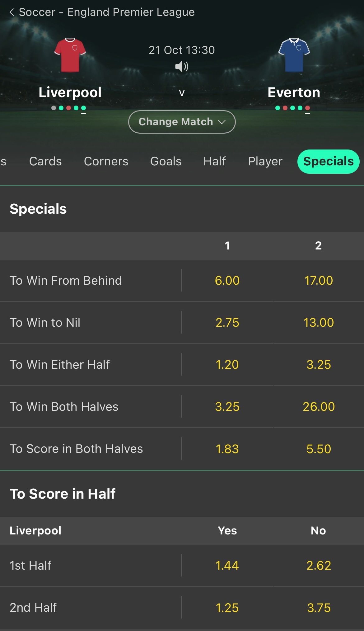This screenshot has width=364, height=631.
Task: Choose Liverpool To Win Either Half 1.20
Action: click(x=227, y=365)
